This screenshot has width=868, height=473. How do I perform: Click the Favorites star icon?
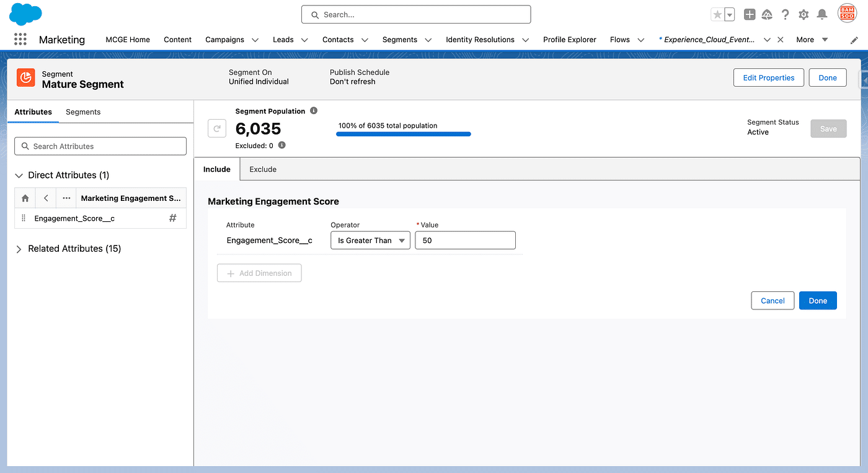717,15
